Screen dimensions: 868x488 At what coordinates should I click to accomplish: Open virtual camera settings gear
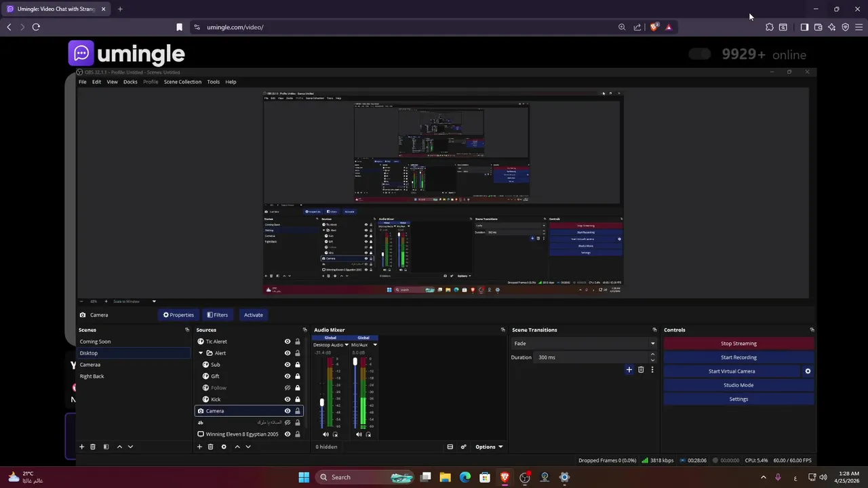[808, 371]
